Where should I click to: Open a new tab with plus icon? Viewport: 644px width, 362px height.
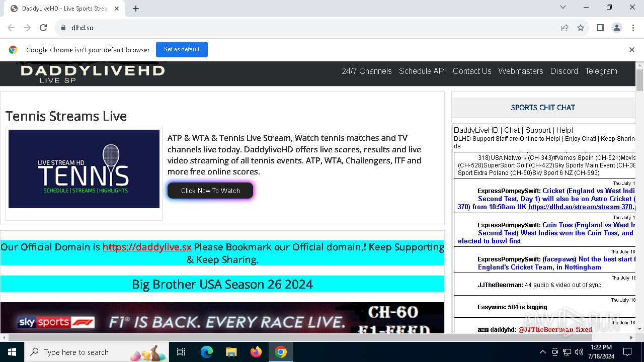(x=136, y=9)
